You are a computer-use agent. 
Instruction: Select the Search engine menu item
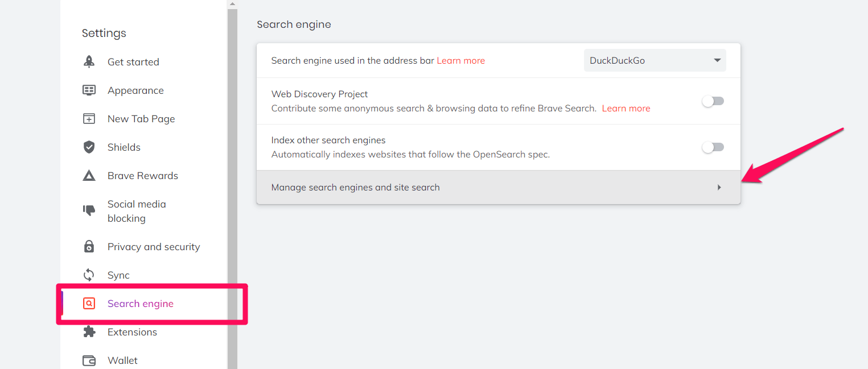pyautogui.click(x=141, y=304)
